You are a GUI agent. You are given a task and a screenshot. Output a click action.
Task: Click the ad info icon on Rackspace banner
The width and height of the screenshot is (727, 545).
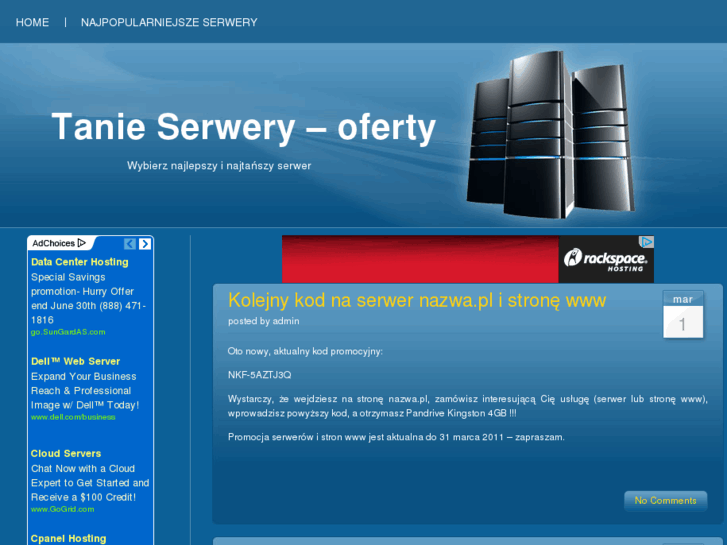point(646,242)
